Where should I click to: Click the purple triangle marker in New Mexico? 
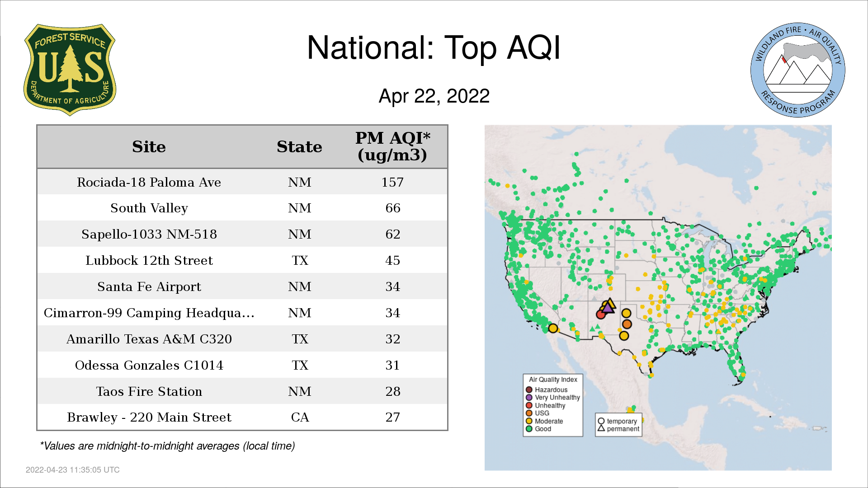[x=608, y=308]
